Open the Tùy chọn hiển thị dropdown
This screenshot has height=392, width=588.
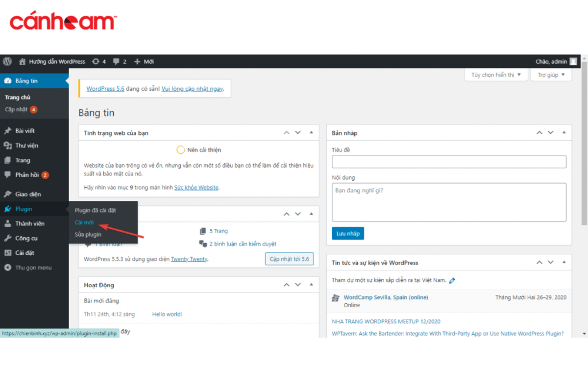(x=496, y=75)
